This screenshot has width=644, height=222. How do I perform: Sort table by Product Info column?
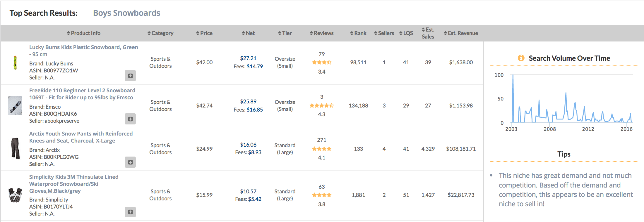coord(84,33)
